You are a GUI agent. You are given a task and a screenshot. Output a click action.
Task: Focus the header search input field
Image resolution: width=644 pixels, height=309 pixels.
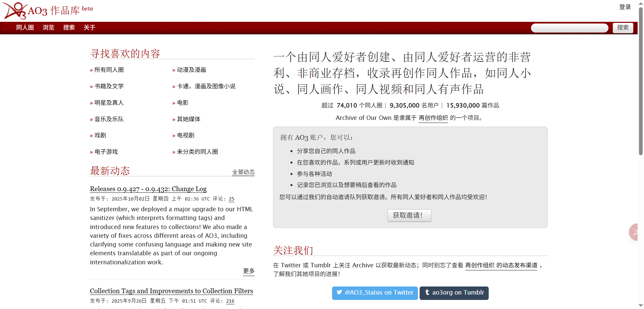coord(569,28)
